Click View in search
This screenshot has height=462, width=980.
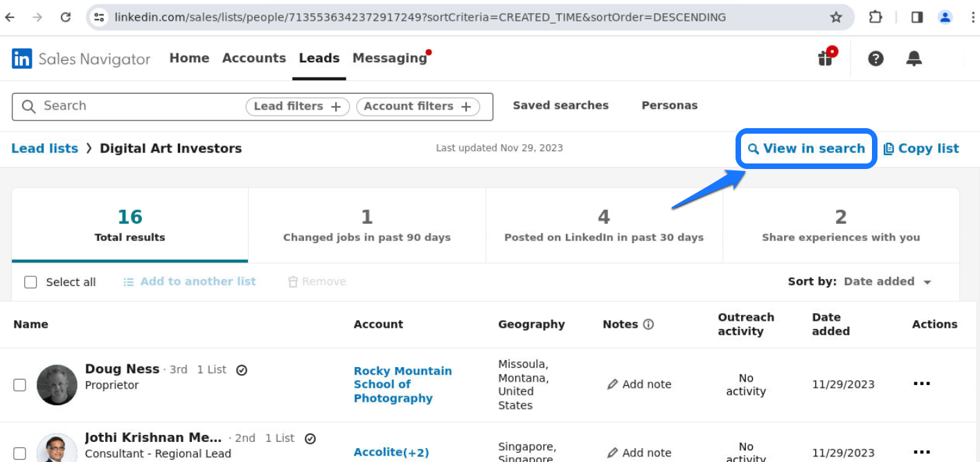(806, 148)
